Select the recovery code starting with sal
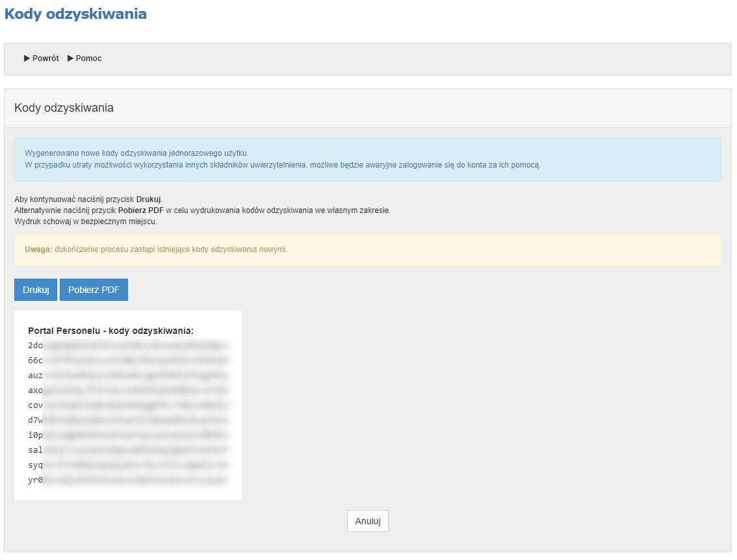This screenshot has width=737, height=560. tap(128, 450)
